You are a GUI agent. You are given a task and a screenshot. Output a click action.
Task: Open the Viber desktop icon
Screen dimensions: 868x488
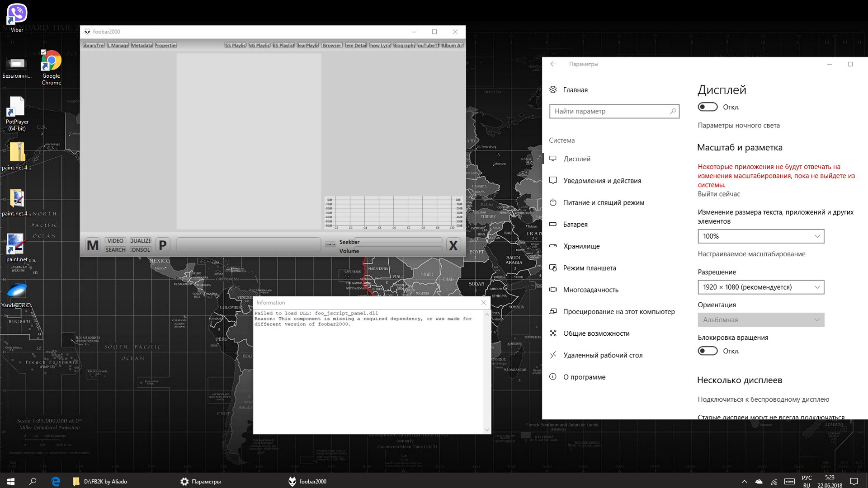[x=17, y=18]
